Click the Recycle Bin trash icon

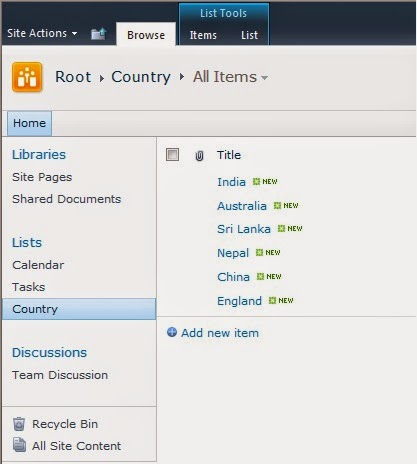point(19,424)
